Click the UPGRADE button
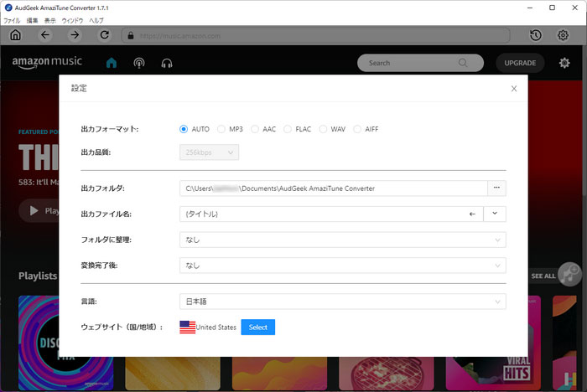This screenshot has height=392, width=587. coord(520,63)
